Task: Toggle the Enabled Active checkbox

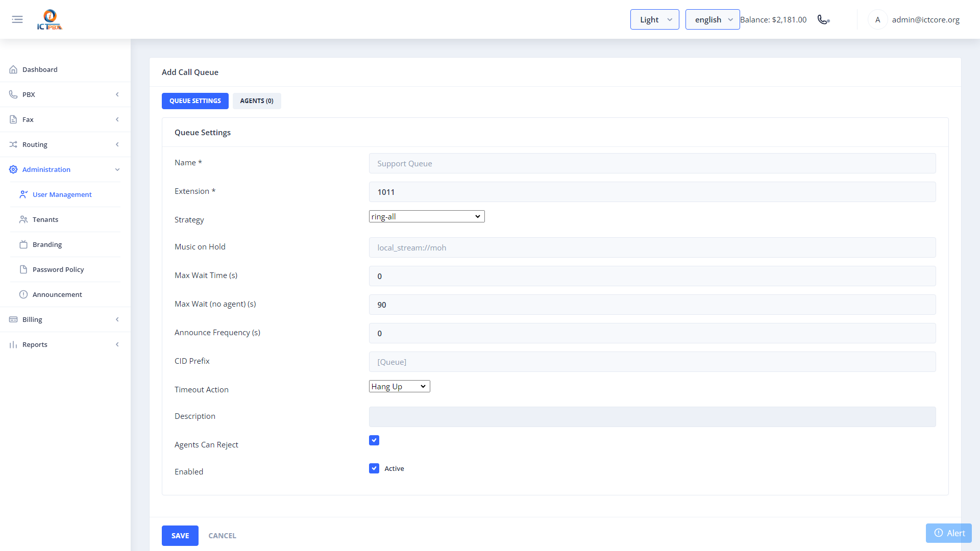Action: point(374,468)
